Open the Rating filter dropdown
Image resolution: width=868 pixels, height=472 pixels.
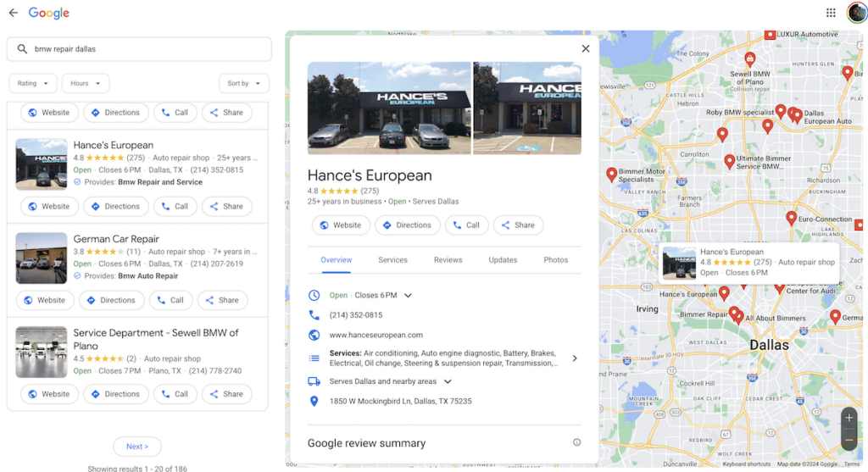tap(33, 83)
